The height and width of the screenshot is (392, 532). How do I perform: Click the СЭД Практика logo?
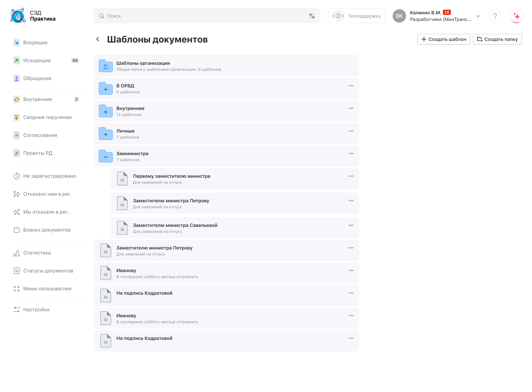pyautogui.click(x=33, y=16)
